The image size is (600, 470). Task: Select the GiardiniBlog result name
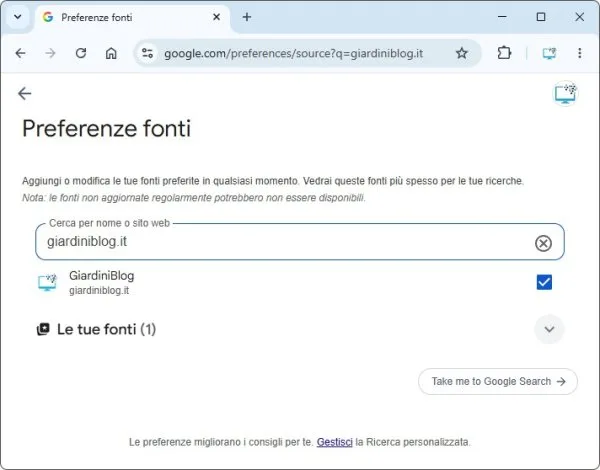point(101,276)
